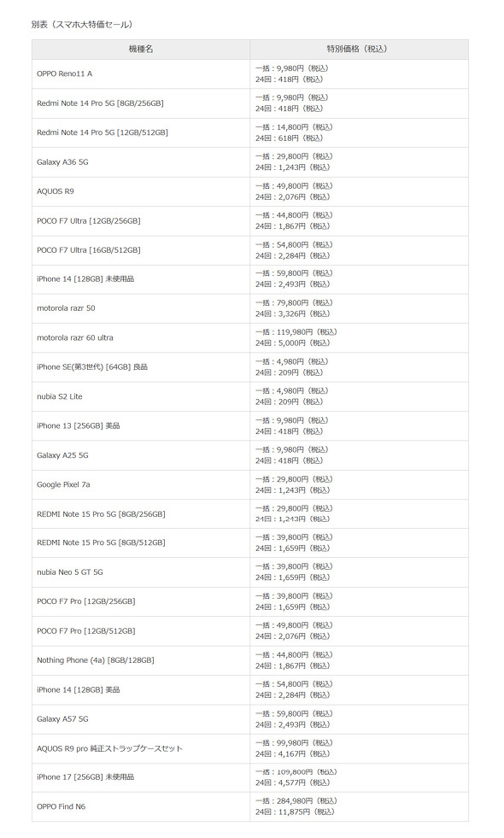Select iPhone SE(第3世代) [64GB] 良品

92,367
